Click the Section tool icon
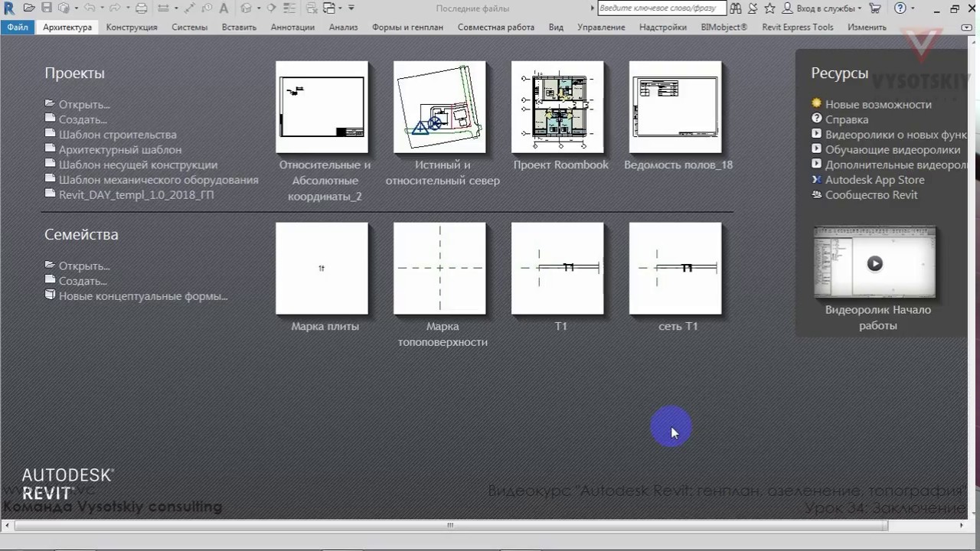The width and height of the screenshot is (980, 551). (x=271, y=8)
